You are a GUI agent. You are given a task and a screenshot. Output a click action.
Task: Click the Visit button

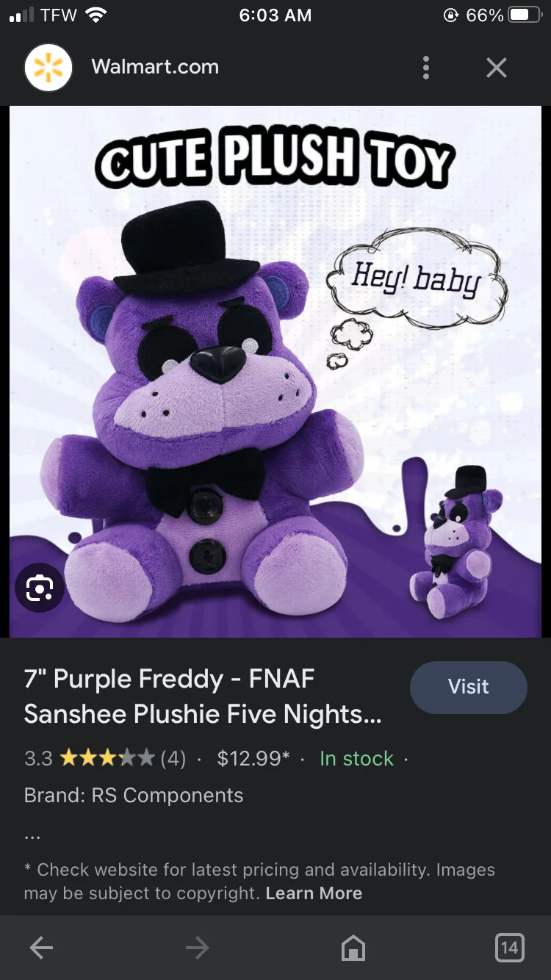point(469,687)
